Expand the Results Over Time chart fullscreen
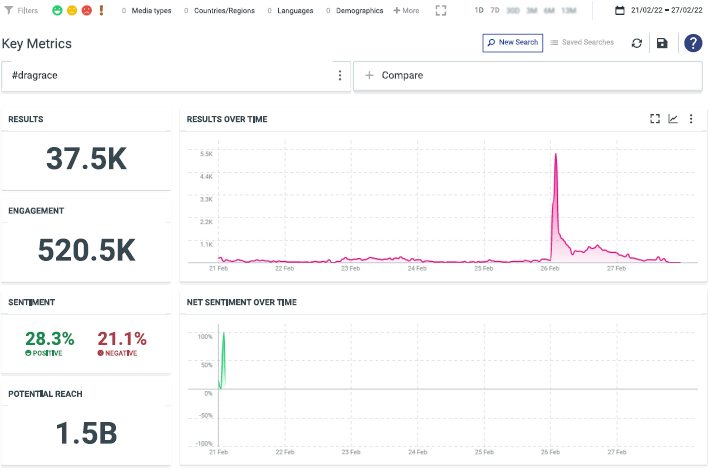This screenshot has width=722, height=470. coord(655,119)
